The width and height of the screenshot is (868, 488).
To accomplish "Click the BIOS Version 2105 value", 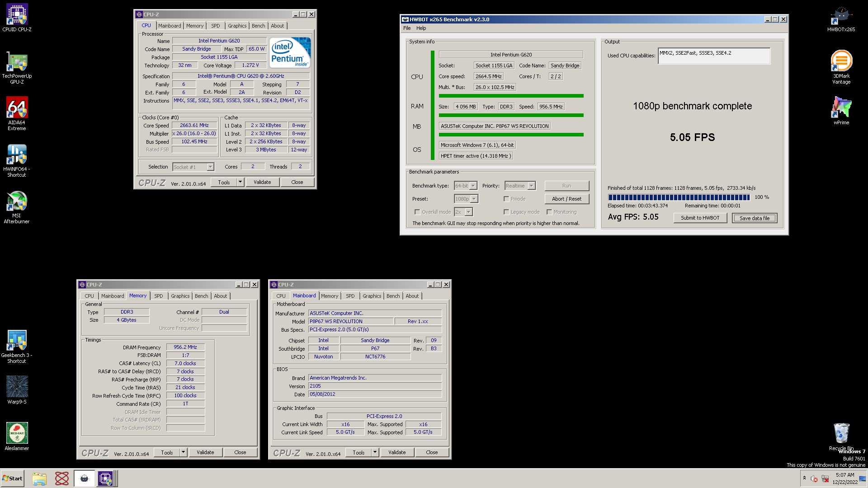I will (375, 386).
